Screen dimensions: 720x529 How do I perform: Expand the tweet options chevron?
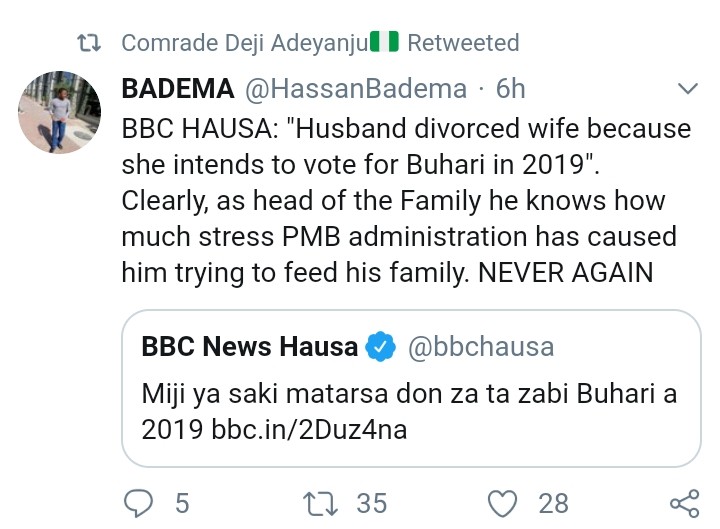[687, 90]
